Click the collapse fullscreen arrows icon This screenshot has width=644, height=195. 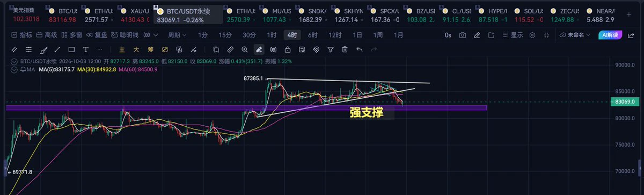point(547,35)
